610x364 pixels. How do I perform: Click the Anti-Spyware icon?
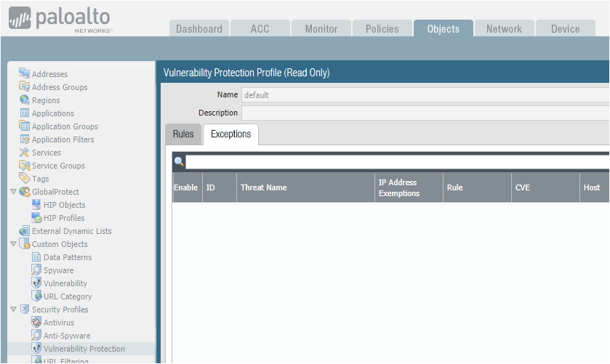tap(36, 335)
